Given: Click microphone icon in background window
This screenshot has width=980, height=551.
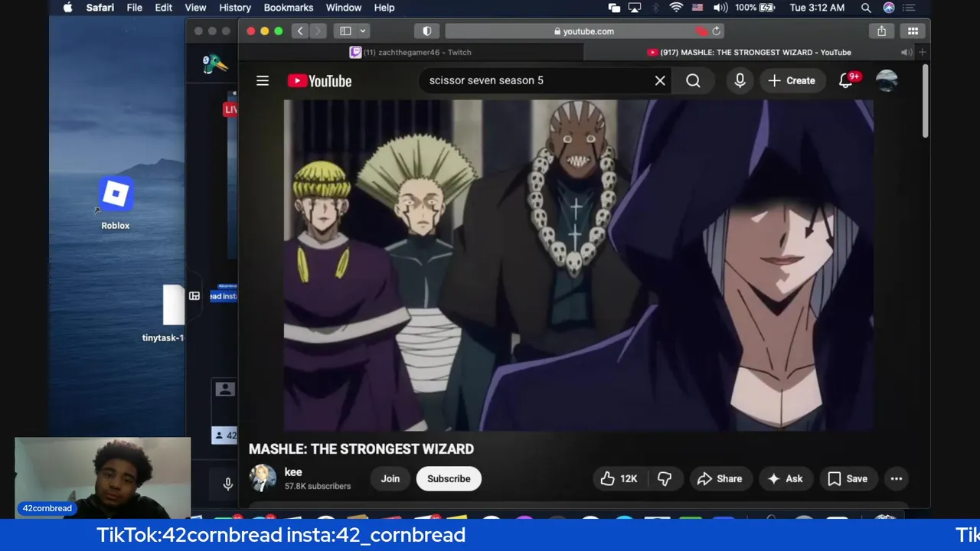Looking at the screenshot, I should tap(227, 484).
